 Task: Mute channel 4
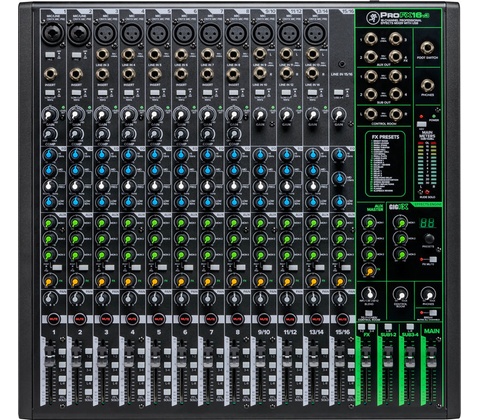(132, 319)
